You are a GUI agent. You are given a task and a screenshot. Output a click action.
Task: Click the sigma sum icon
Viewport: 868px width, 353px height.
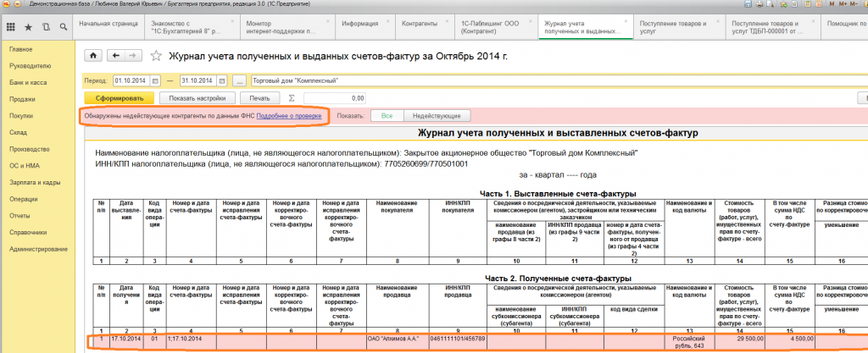[x=292, y=97]
